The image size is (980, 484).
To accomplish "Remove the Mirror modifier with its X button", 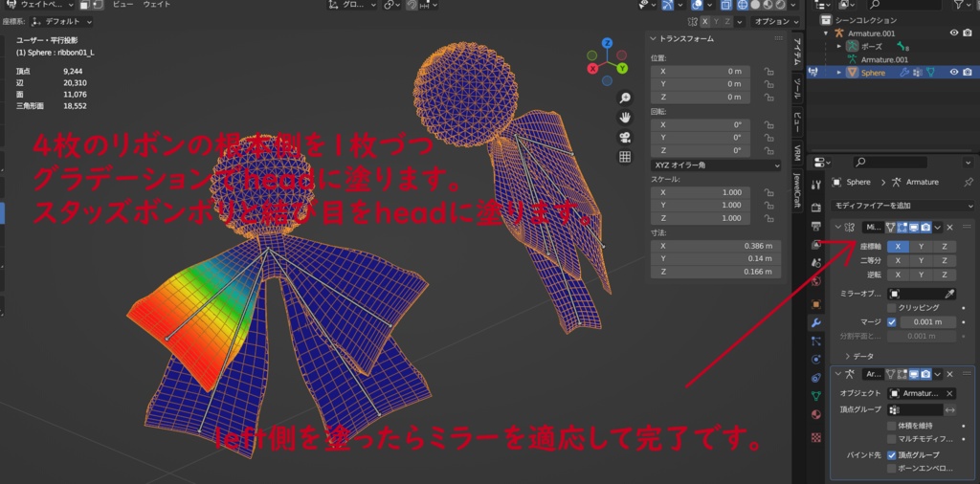I will click(949, 228).
